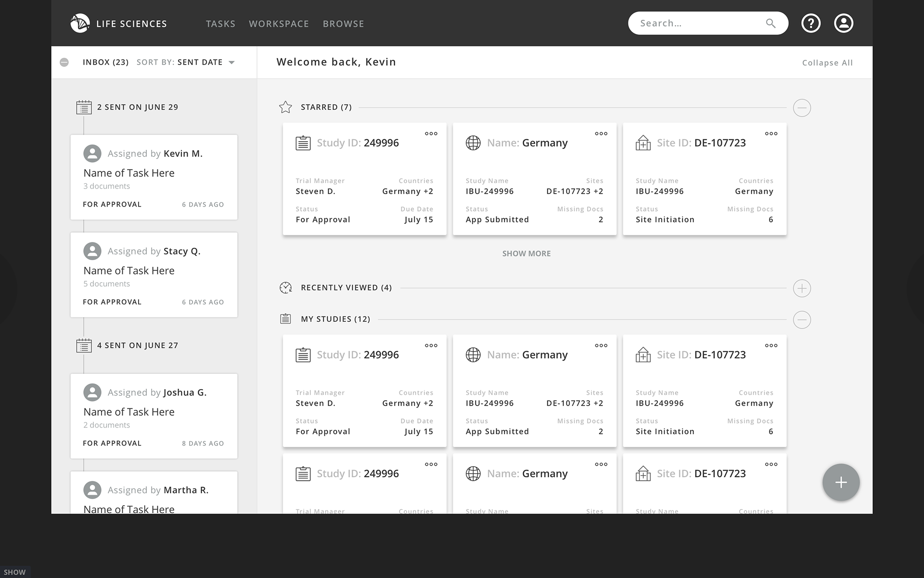Open three-dot menu on starred Site DE-107723 card
924x578 pixels.
coord(770,133)
